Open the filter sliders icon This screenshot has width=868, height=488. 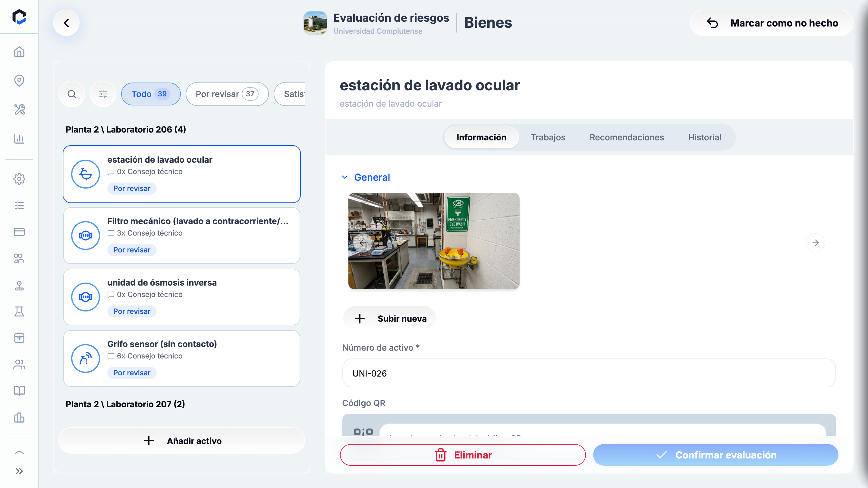pyautogui.click(x=103, y=94)
